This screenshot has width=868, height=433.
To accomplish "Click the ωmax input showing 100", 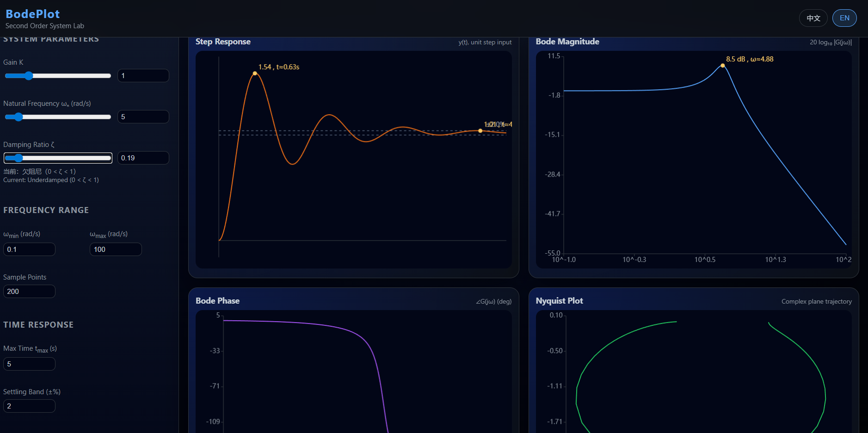I will click(116, 249).
